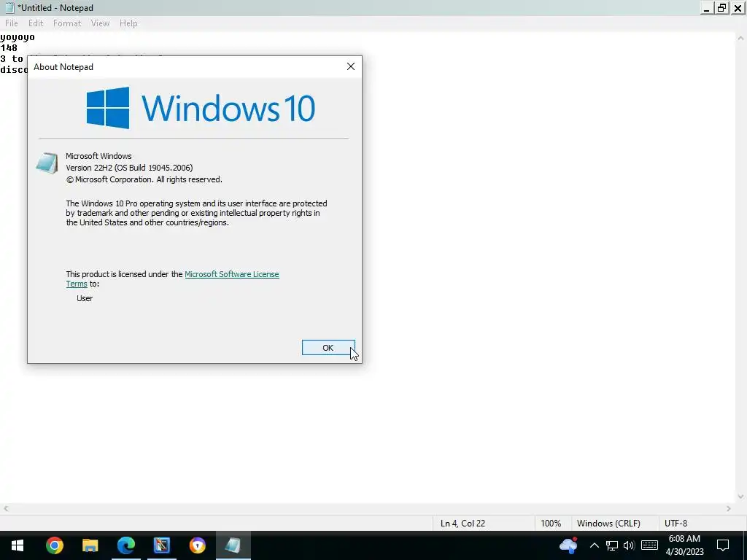Close the About Notepad dialog
Screen dimensions: 747x560
351,66
